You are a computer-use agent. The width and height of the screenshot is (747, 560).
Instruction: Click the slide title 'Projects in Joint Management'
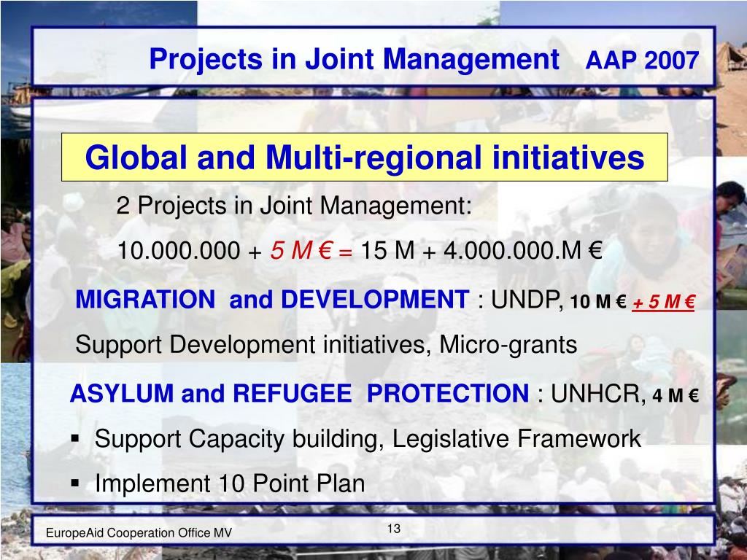pos(354,60)
